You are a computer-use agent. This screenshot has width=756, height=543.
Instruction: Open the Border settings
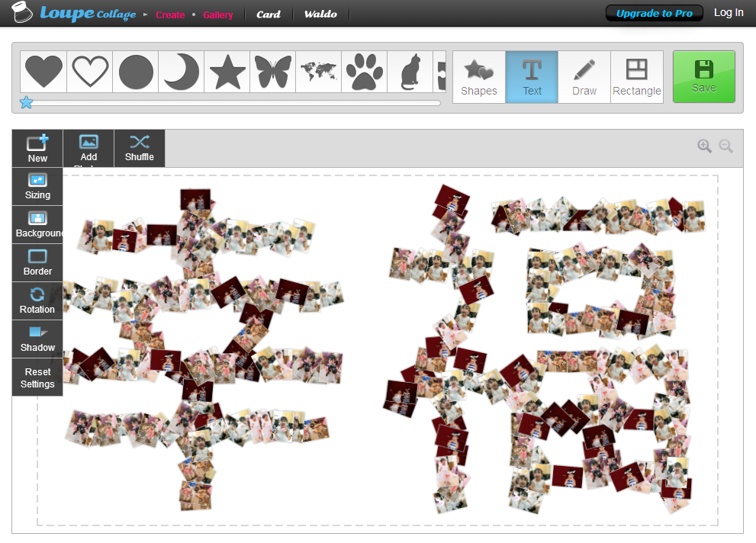(37, 262)
